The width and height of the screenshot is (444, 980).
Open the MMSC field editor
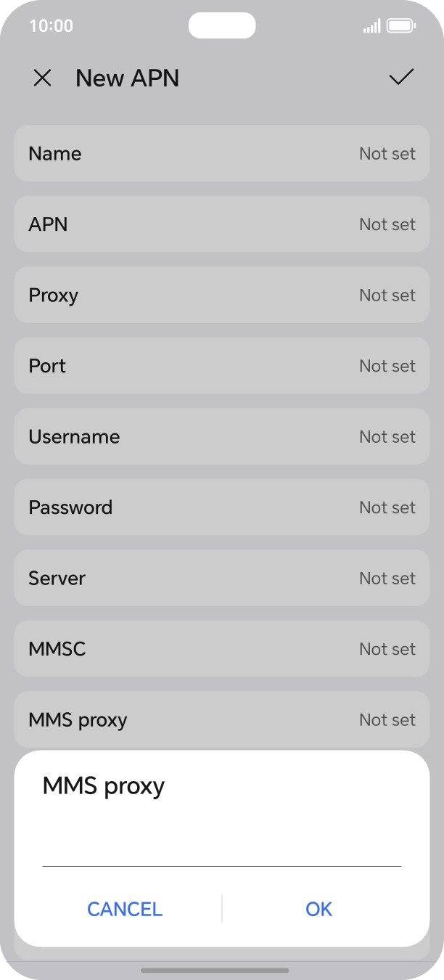pos(221,648)
